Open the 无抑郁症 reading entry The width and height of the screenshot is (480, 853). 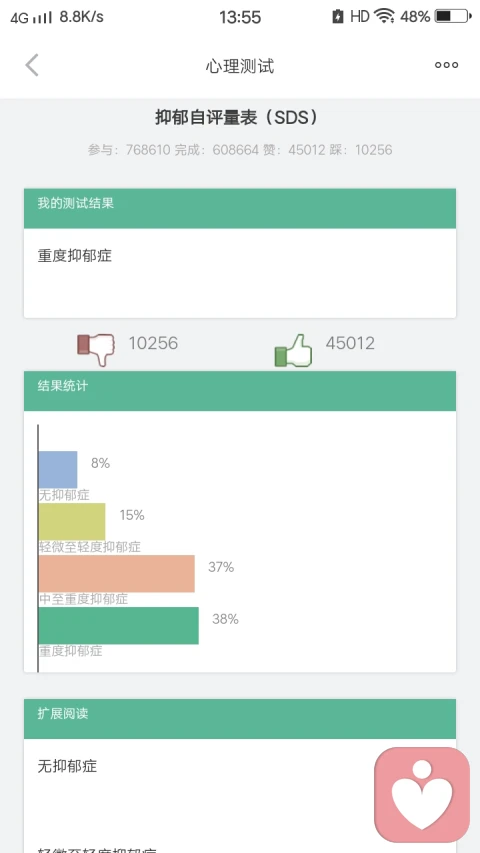pyautogui.click(x=67, y=767)
